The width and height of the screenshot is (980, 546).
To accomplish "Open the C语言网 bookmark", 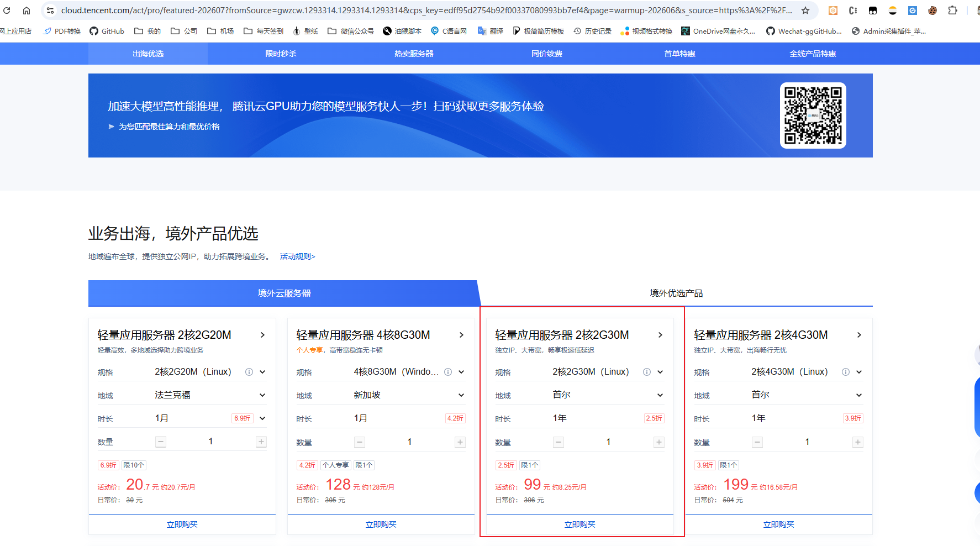I will click(x=449, y=32).
